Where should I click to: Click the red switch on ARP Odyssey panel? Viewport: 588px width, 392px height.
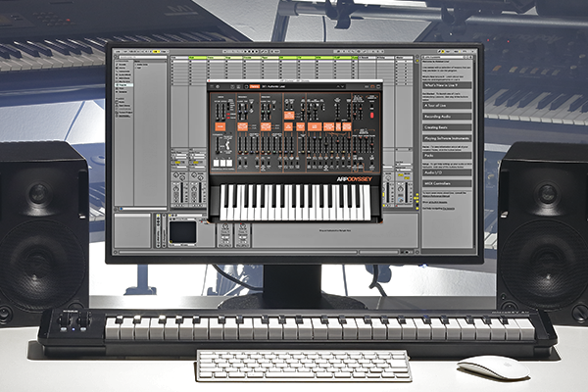[x=371, y=115]
